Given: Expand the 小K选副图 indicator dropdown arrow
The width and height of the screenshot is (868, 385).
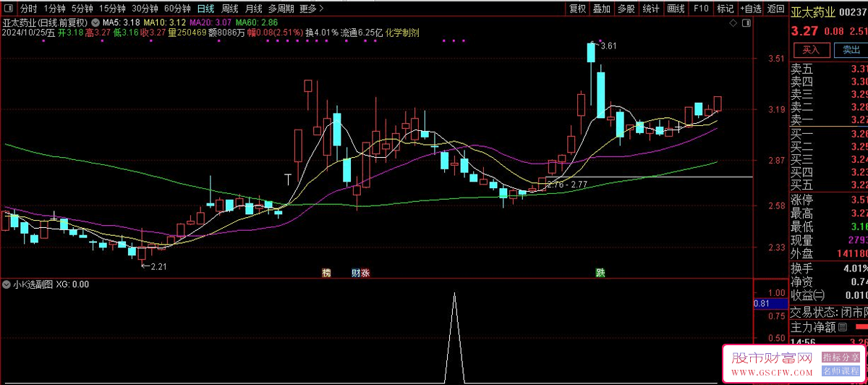Looking at the screenshot, I should click(x=7, y=284).
